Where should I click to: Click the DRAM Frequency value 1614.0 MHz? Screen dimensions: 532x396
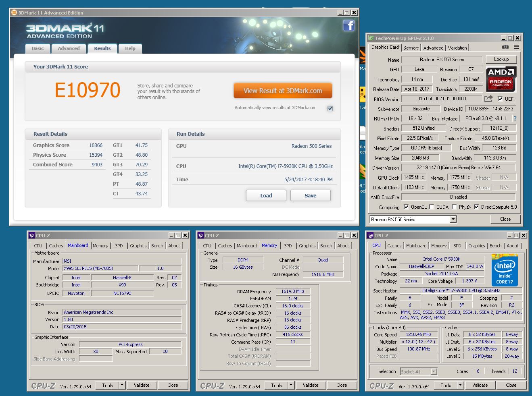(293, 291)
